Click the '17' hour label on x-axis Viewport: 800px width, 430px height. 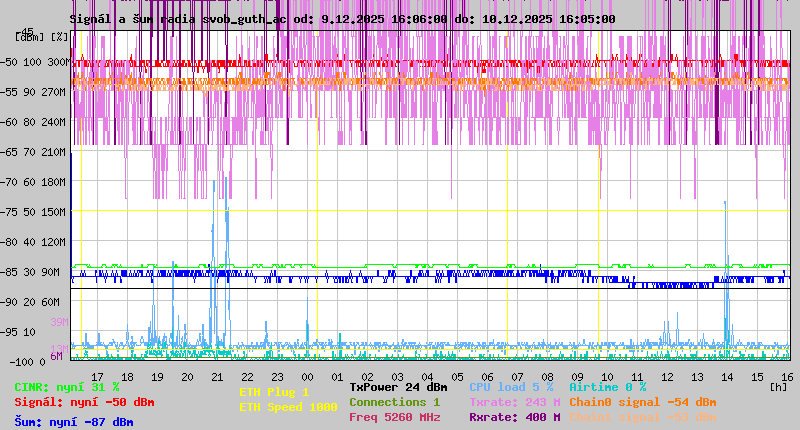[97, 377]
